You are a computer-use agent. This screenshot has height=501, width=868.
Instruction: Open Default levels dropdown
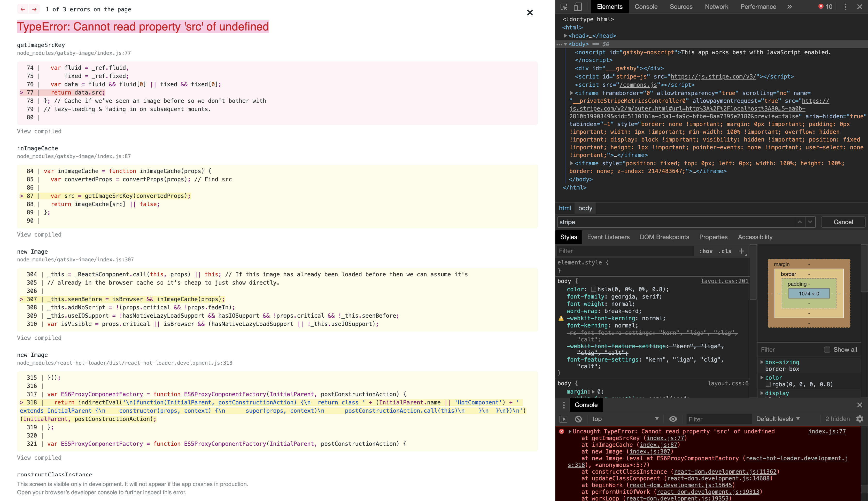coord(778,419)
